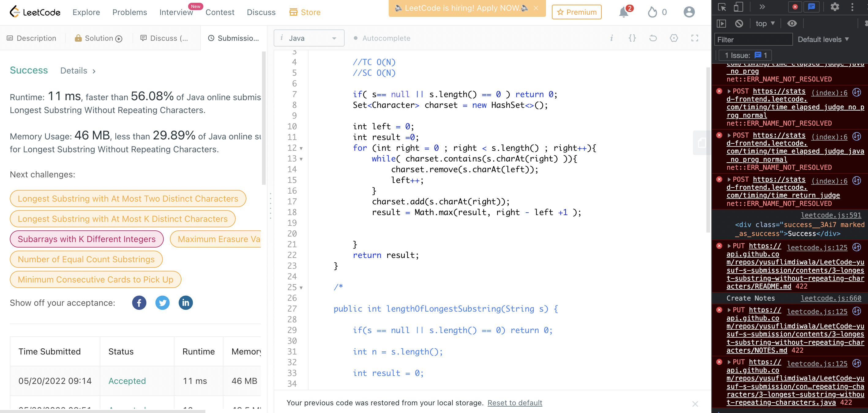The height and width of the screenshot is (413, 868).
Task: Open the top context dropdown in console
Action: (765, 23)
